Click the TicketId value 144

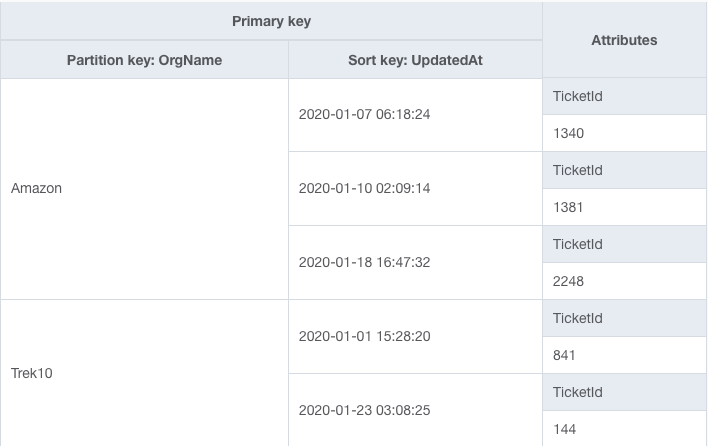pyautogui.click(x=564, y=429)
